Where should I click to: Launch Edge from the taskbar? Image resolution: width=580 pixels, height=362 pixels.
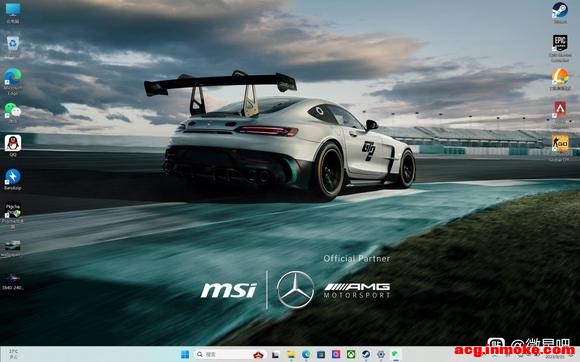tap(306, 355)
